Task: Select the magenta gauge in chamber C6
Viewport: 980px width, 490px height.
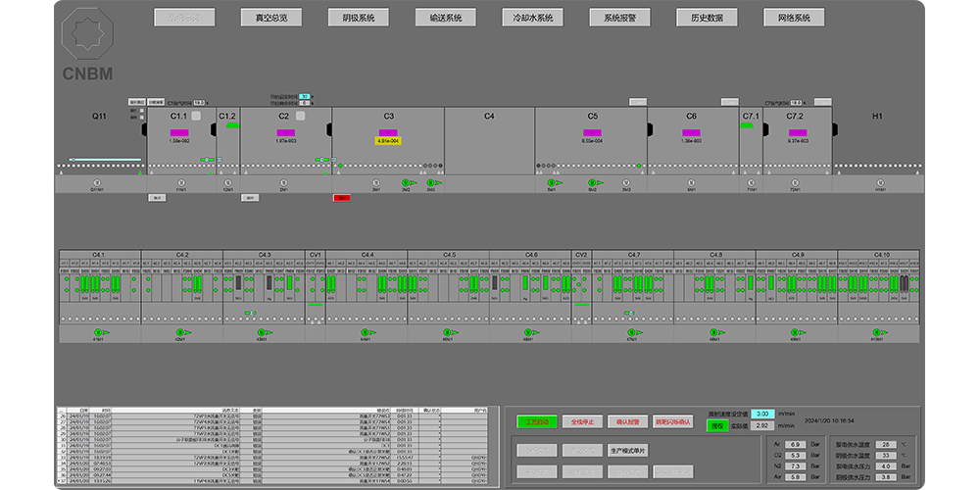Action: point(691,132)
